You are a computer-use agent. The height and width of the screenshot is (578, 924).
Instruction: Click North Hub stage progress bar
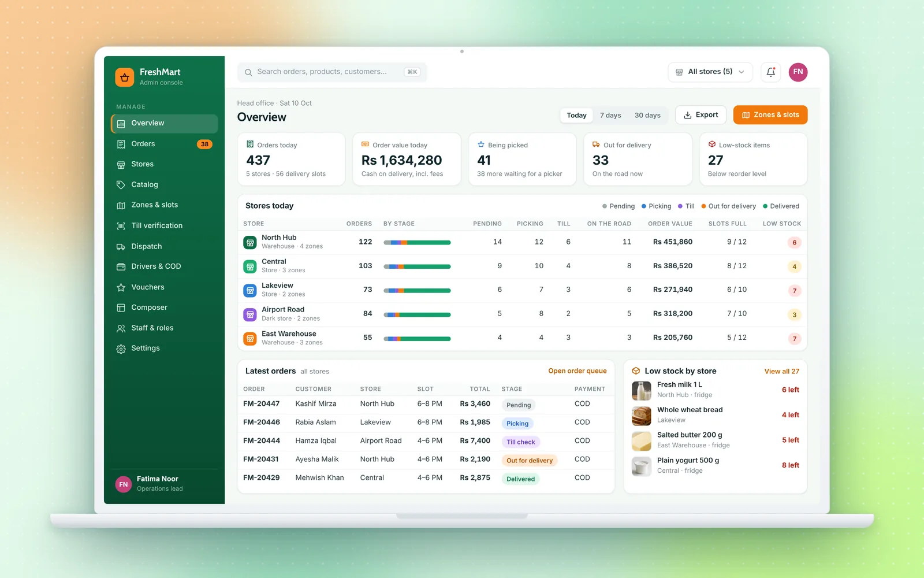[417, 243]
